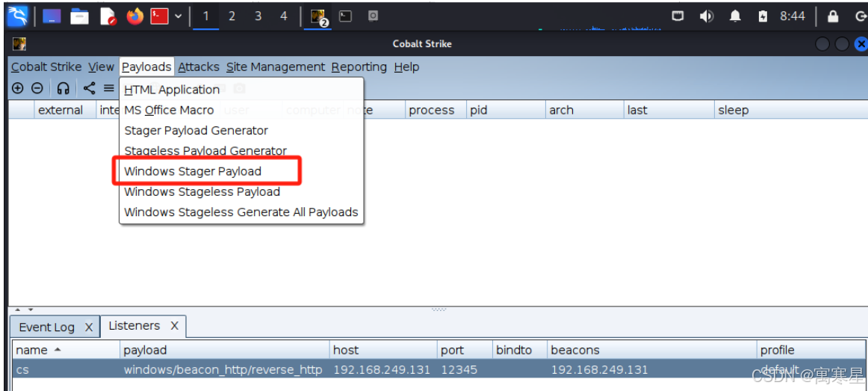
Task: Select Stager Payload Generator
Action: pos(241,131)
